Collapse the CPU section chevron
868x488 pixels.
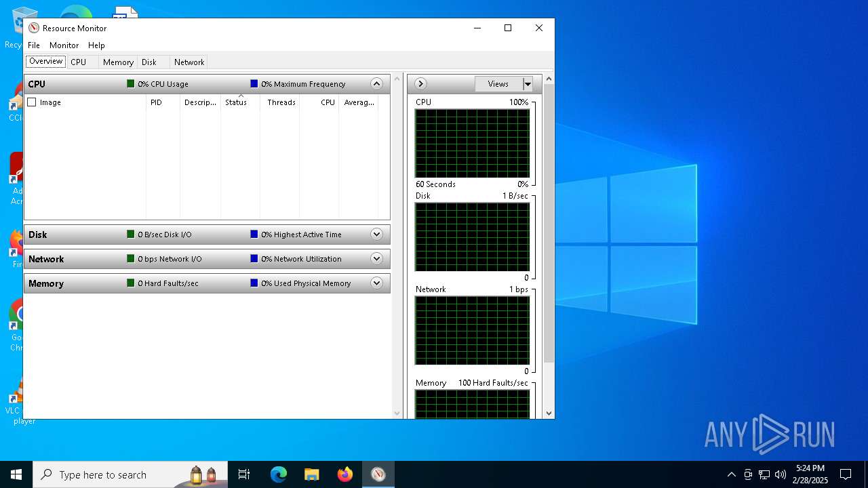click(x=377, y=84)
